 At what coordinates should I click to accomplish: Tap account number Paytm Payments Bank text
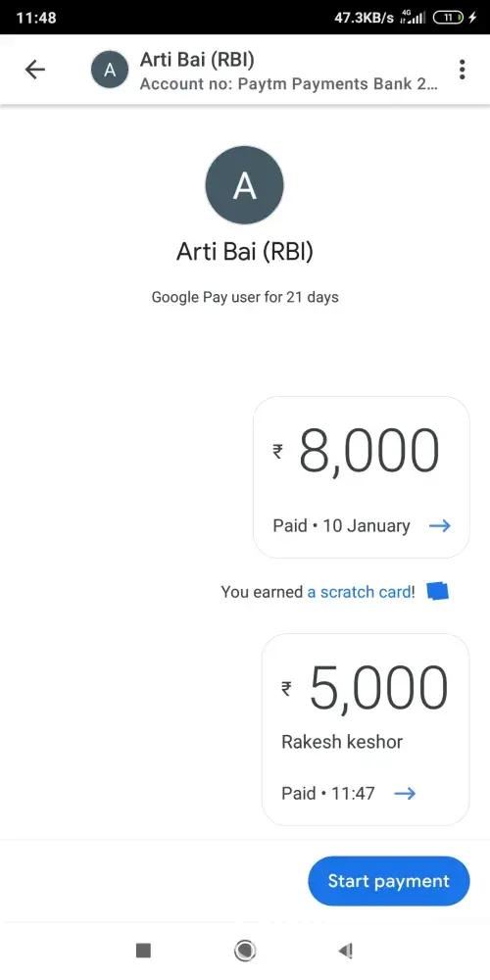coord(289,83)
